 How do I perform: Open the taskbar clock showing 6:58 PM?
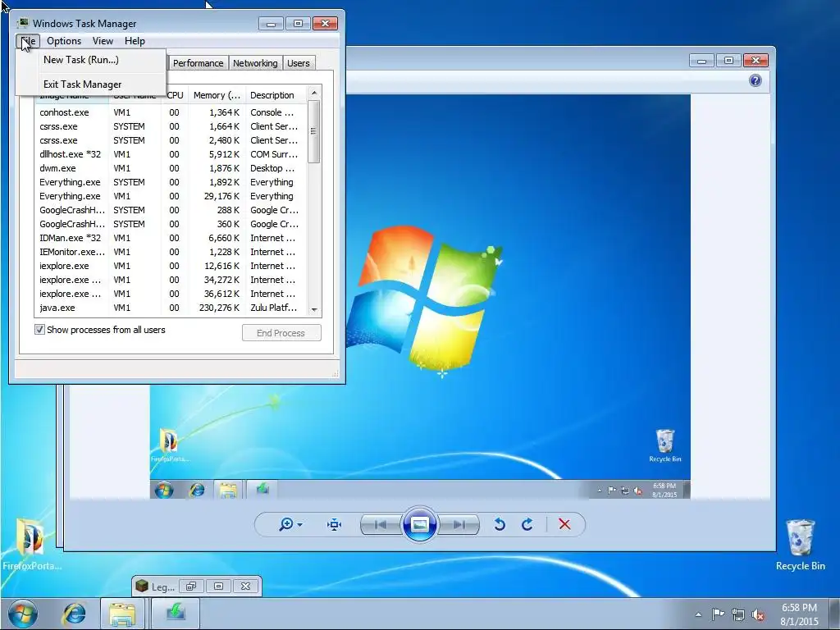click(x=799, y=614)
